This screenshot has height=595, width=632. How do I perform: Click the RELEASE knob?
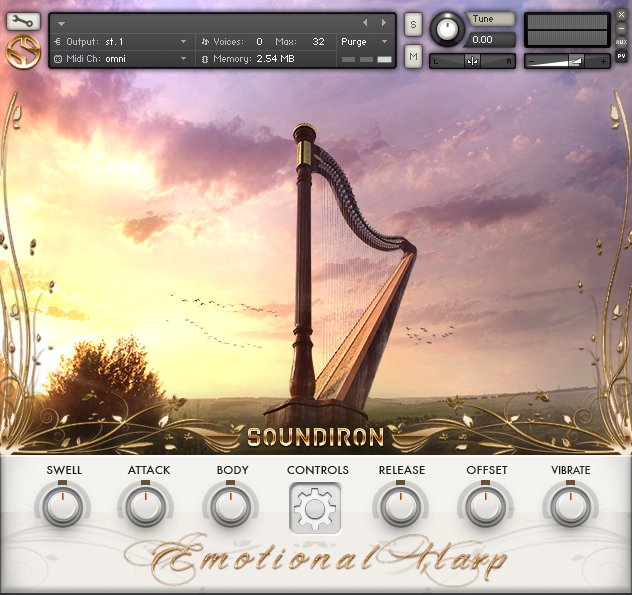pyautogui.click(x=400, y=507)
